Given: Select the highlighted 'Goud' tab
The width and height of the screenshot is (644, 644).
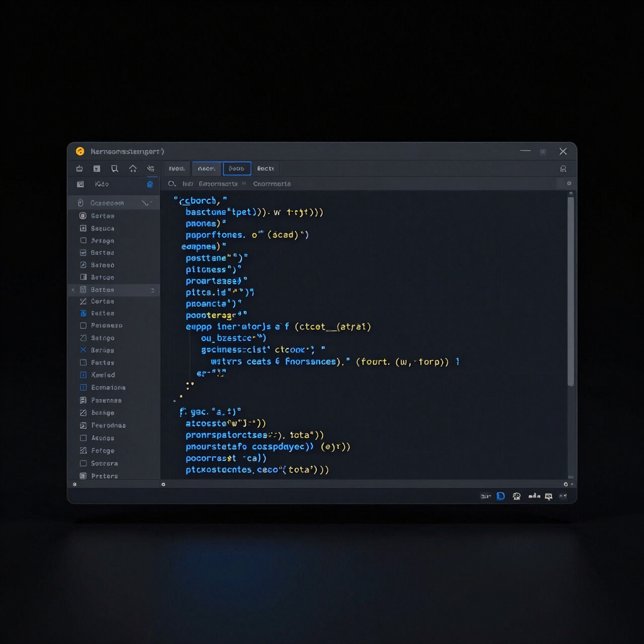Looking at the screenshot, I should tap(236, 169).
